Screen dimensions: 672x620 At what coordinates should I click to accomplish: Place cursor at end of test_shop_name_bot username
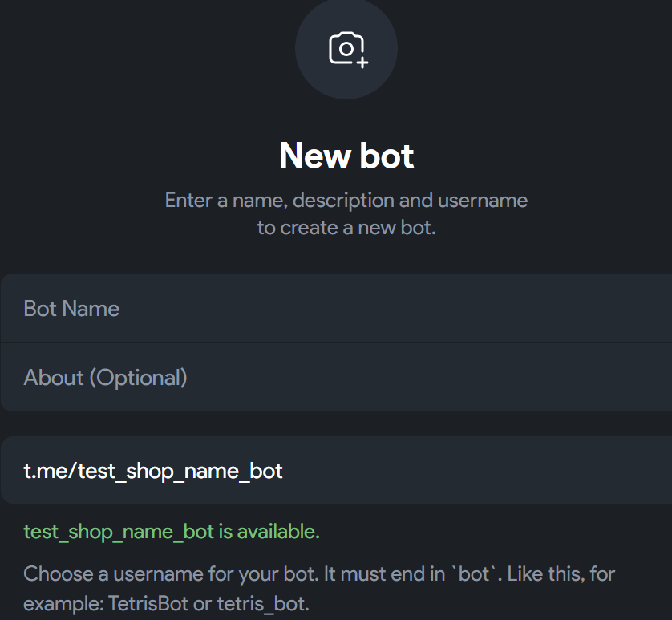click(x=284, y=470)
